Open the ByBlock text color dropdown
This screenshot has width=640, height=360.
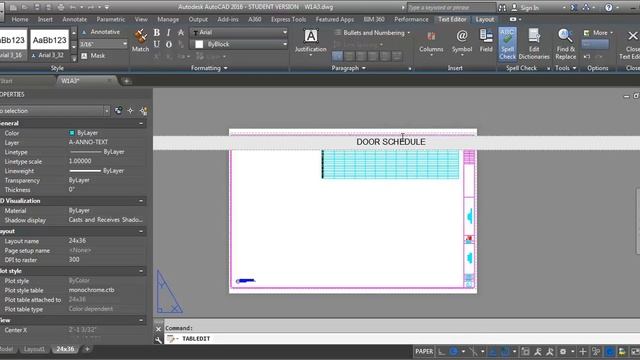[x=239, y=44]
